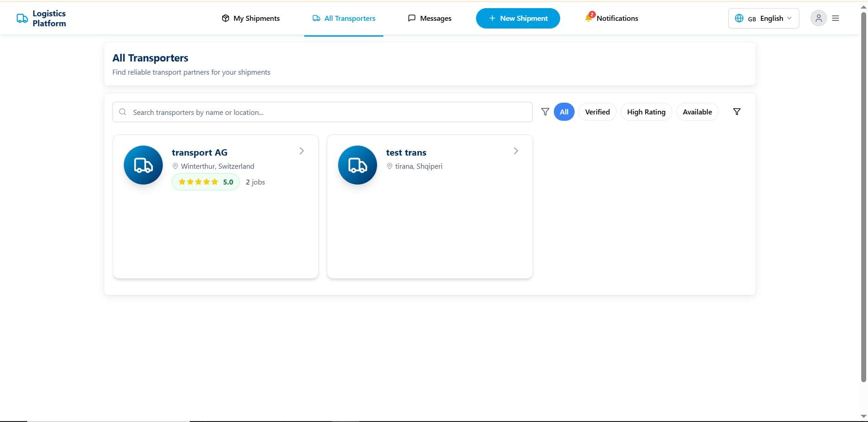Screen dimensions: 868x422
Task: Click the globe icon in language selector
Action: point(739,18)
